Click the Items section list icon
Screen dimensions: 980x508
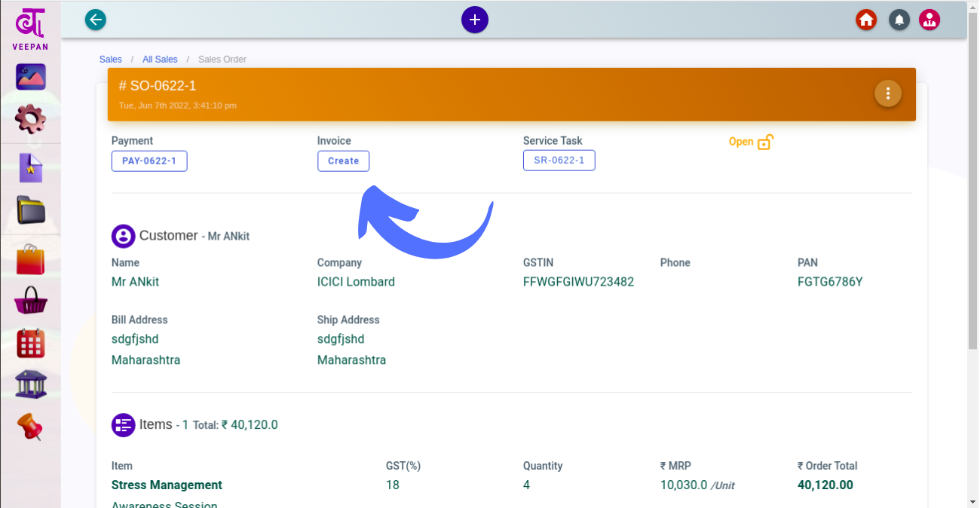123,425
